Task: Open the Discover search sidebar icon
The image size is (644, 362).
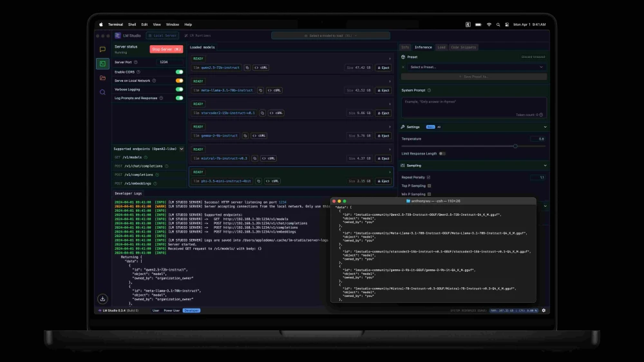Action: [102, 92]
